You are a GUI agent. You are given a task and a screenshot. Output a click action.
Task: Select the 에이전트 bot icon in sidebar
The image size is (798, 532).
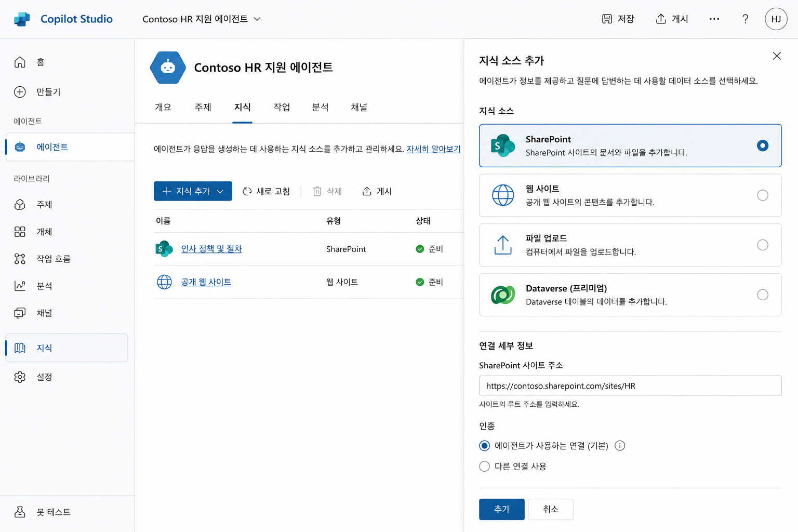[20, 147]
